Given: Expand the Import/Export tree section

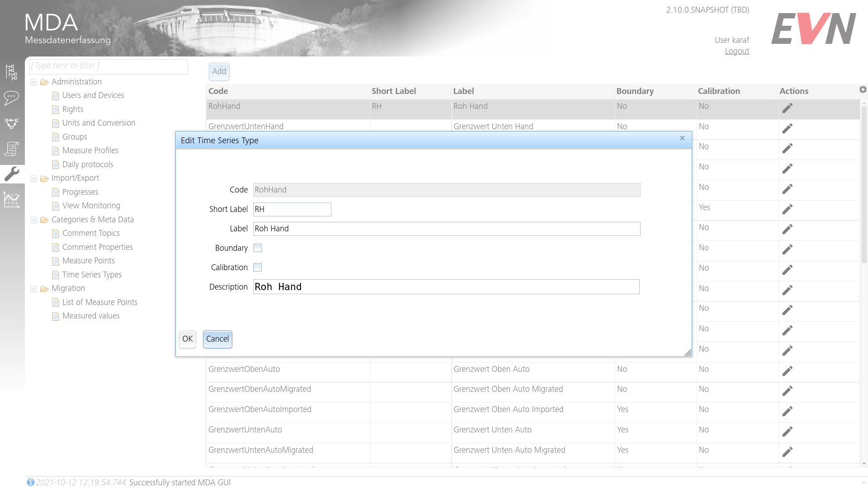Looking at the screenshot, I should (x=34, y=178).
